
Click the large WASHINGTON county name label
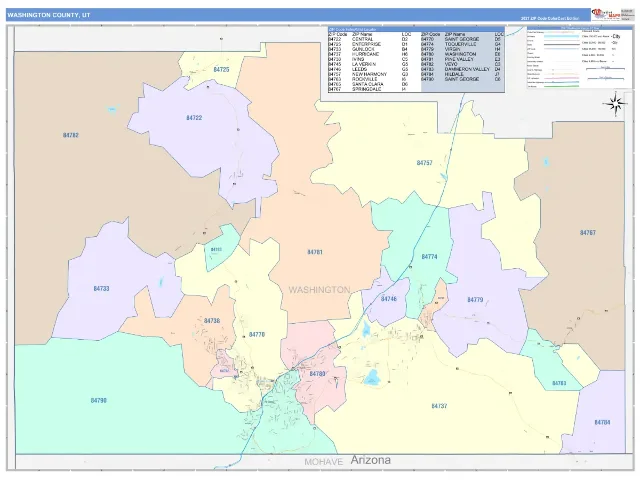319,290
